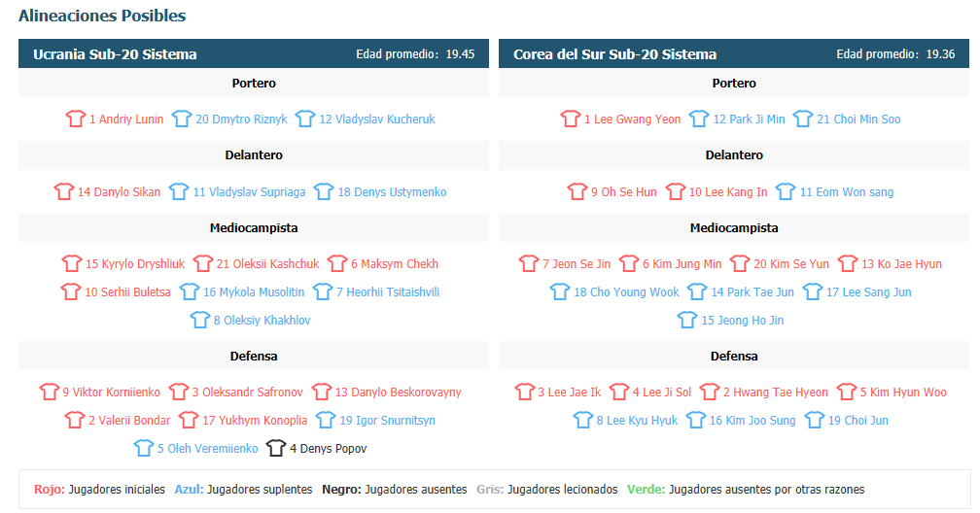Click the blue shirt icon beside Lee Kyu Hyuk
The height and width of the screenshot is (513, 980).
pos(583,420)
